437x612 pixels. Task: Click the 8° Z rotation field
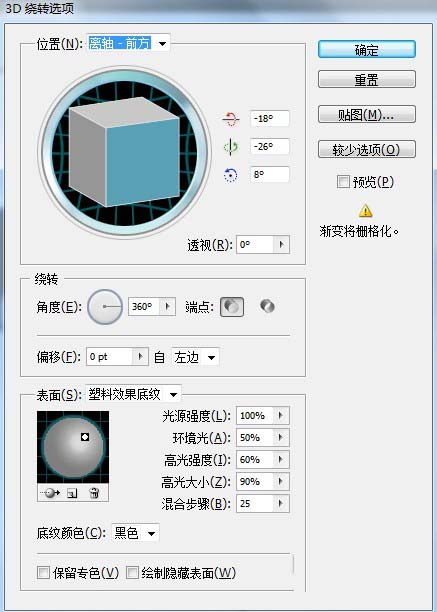click(270, 174)
